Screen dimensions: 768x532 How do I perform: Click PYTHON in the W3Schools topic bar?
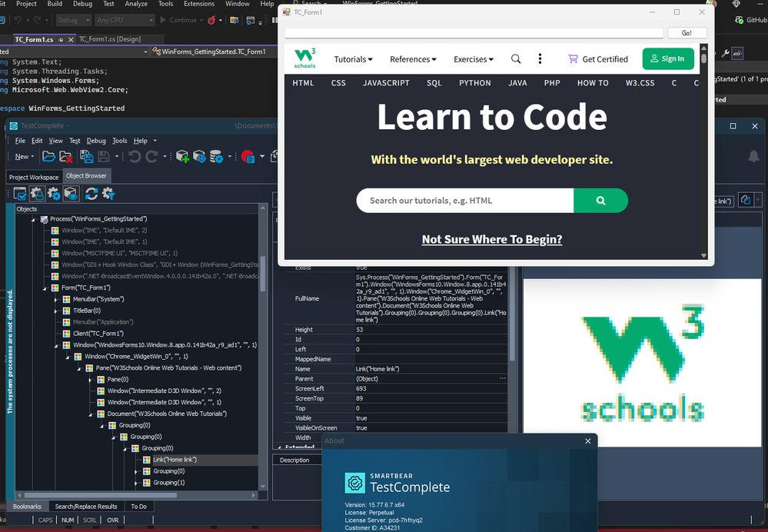(x=474, y=83)
